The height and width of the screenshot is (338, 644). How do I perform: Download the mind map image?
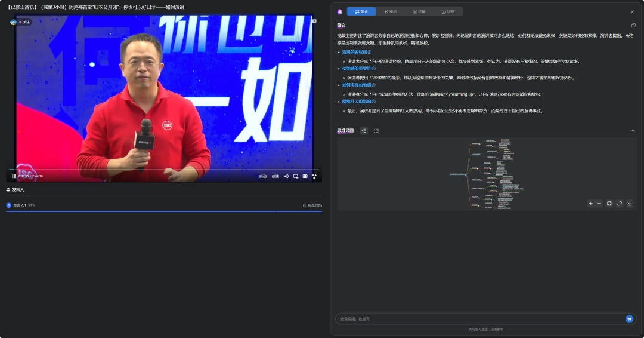point(630,204)
